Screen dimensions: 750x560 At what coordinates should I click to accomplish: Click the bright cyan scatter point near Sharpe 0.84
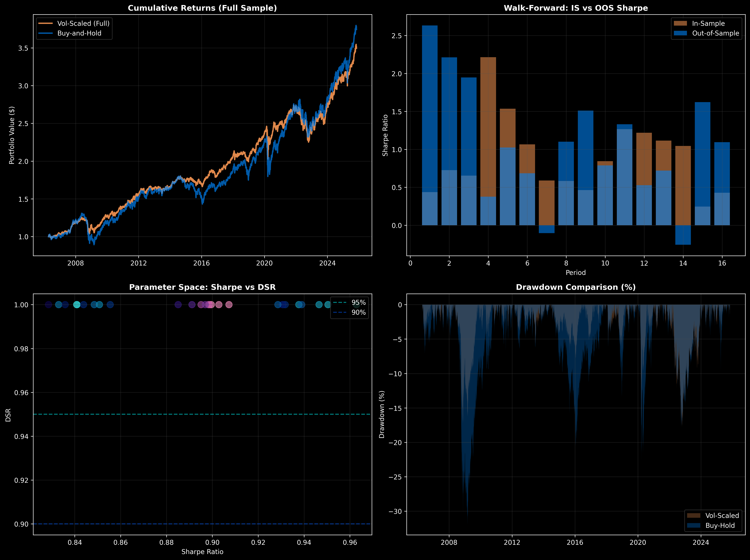77,305
